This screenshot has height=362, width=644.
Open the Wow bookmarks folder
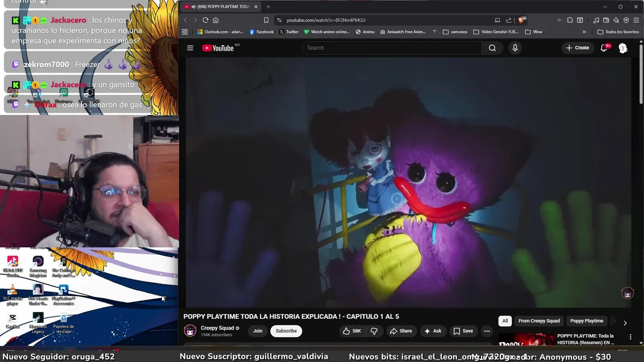pyautogui.click(x=533, y=32)
